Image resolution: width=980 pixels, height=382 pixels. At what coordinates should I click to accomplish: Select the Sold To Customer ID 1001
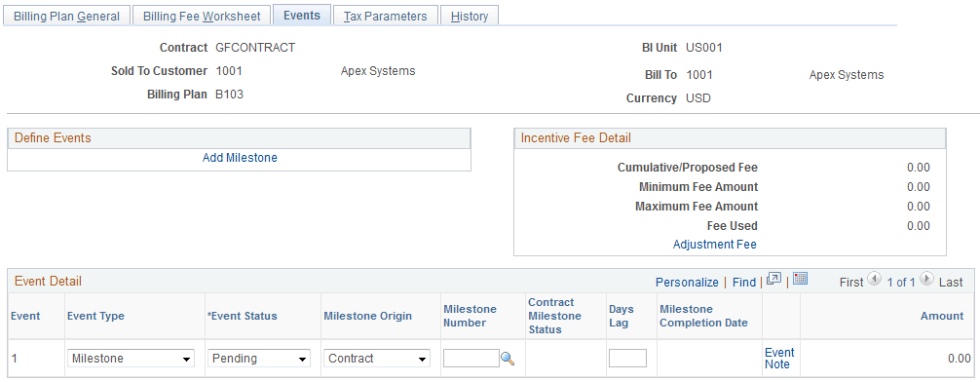click(x=229, y=70)
